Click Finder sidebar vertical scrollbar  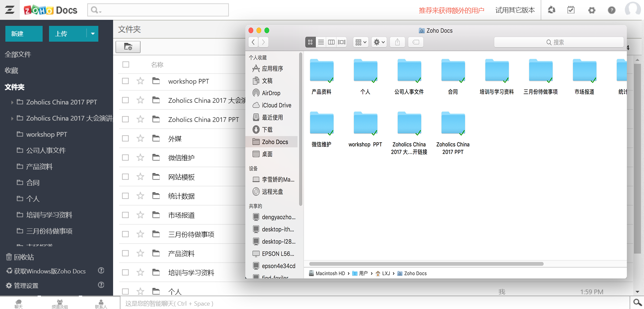pos(301,129)
